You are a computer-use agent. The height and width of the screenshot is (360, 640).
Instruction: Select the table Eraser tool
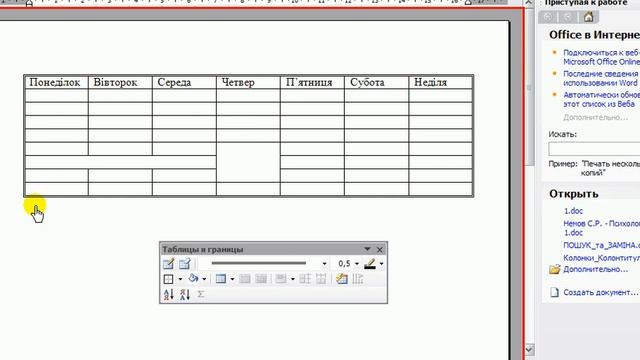184,264
